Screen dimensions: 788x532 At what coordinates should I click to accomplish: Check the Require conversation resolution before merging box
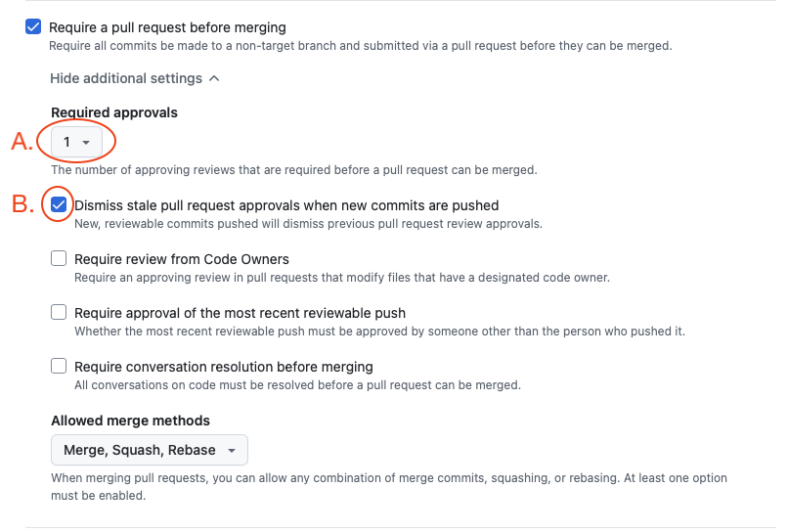pos(59,367)
